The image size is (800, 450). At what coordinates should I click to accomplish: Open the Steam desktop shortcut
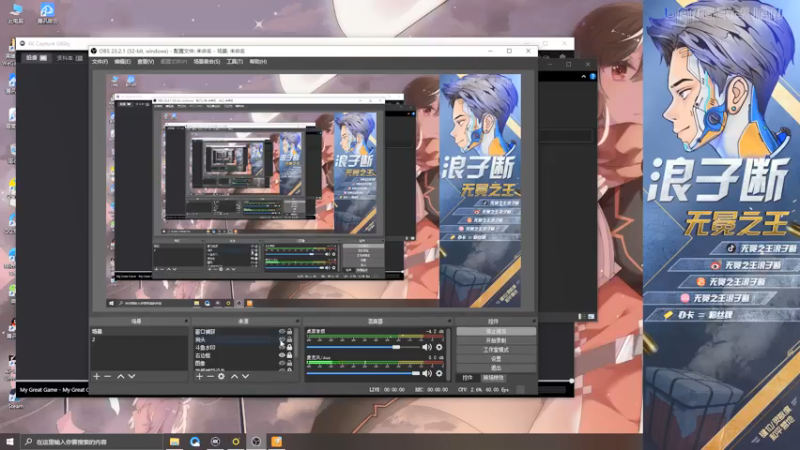[15, 398]
